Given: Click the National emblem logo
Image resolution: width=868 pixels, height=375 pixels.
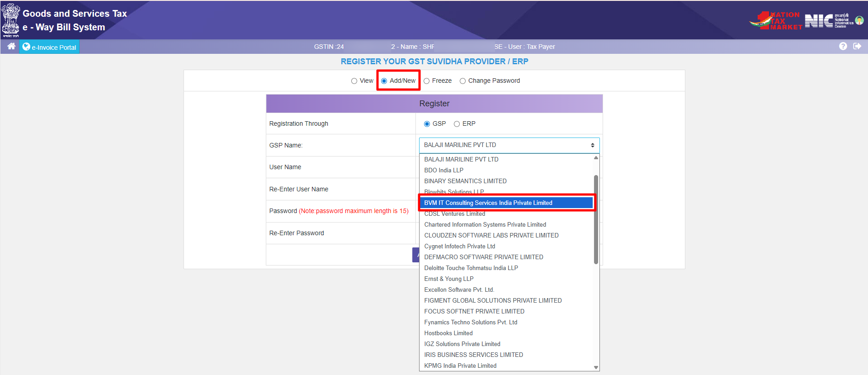Looking at the screenshot, I should [10, 20].
